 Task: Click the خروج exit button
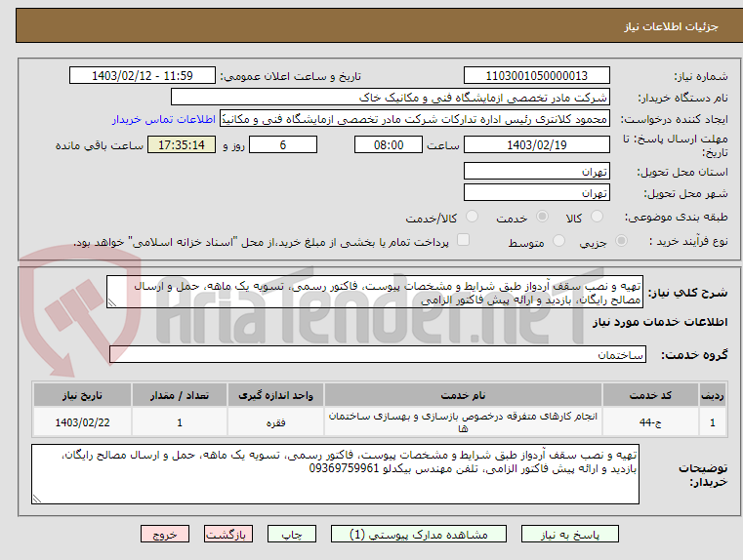click(165, 534)
